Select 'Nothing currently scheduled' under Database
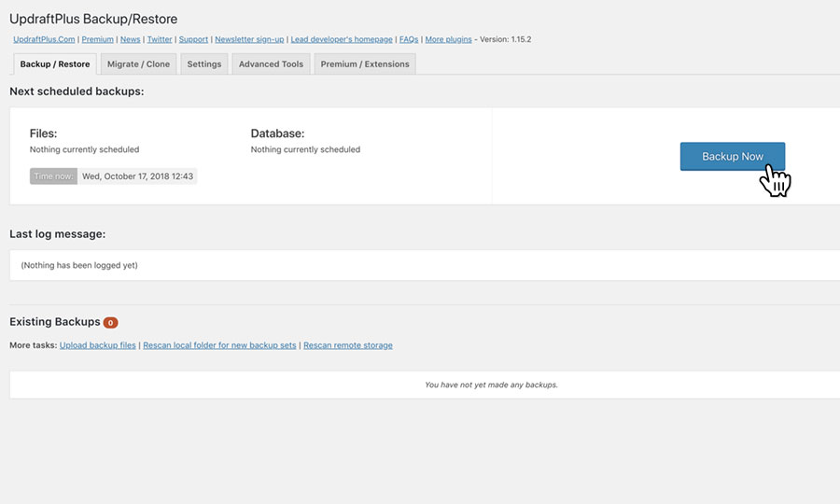Image resolution: width=840 pixels, height=504 pixels. pyautogui.click(x=305, y=149)
